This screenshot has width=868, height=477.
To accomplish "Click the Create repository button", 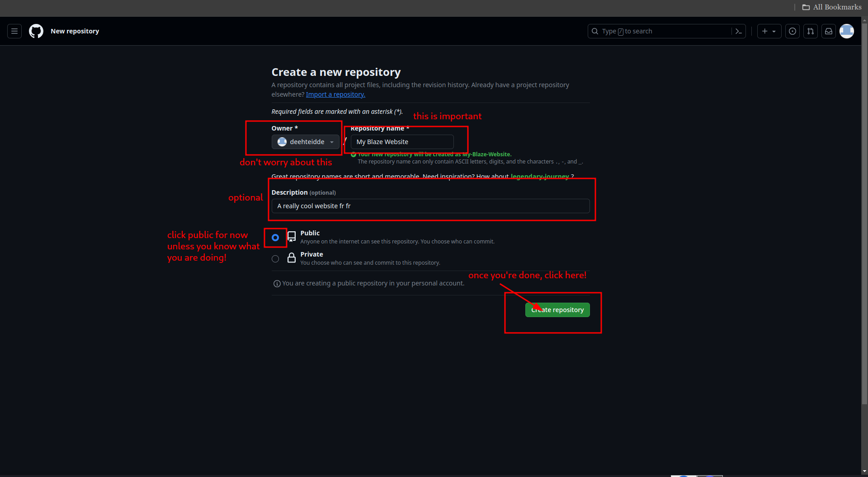I will pyautogui.click(x=557, y=310).
